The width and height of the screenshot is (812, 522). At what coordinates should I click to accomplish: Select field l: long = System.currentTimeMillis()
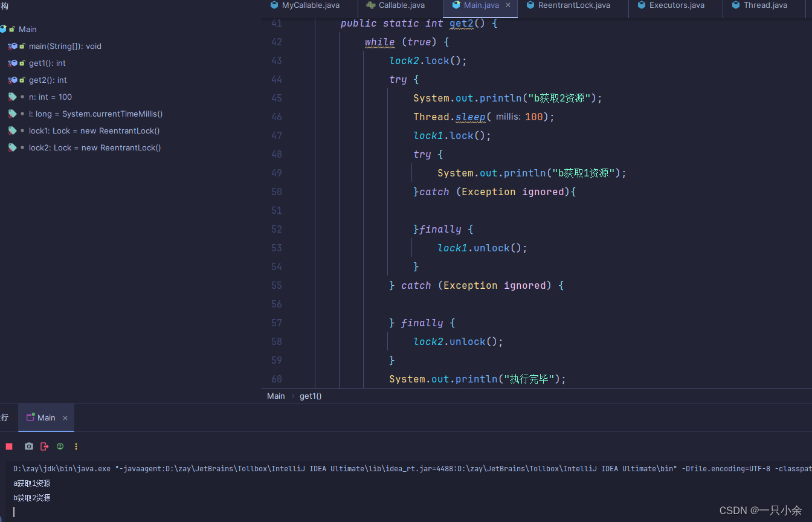point(95,114)
